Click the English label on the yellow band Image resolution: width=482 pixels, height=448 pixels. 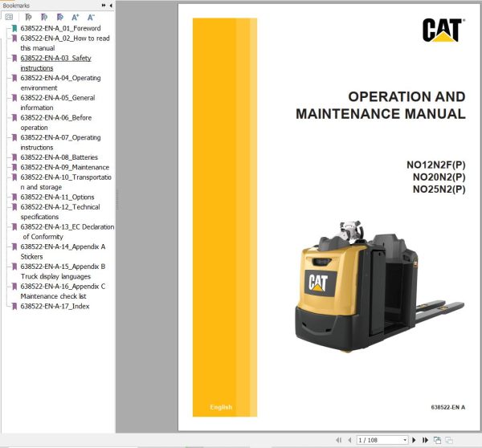(x=221, y=407)
